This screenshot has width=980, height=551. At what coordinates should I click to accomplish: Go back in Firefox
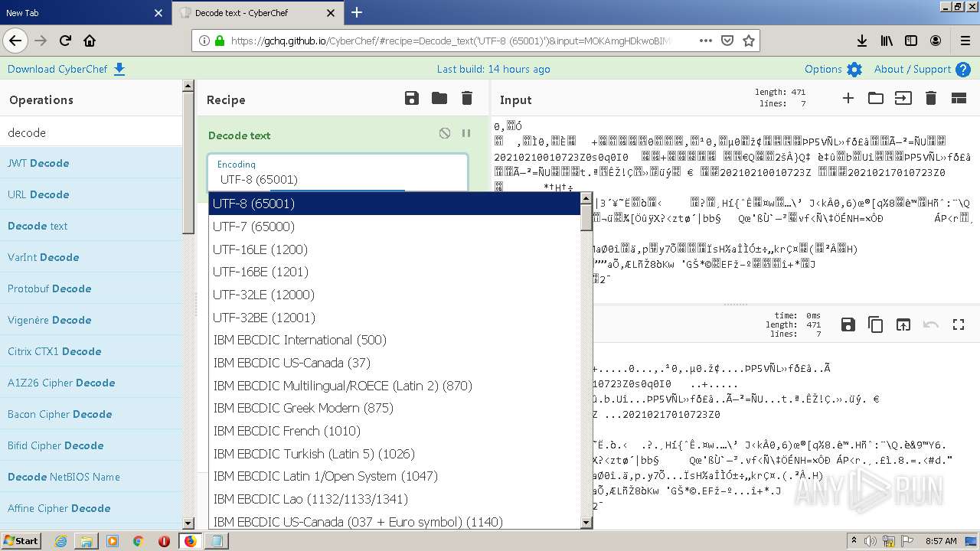pyautogui.click(x=15, y=41)
